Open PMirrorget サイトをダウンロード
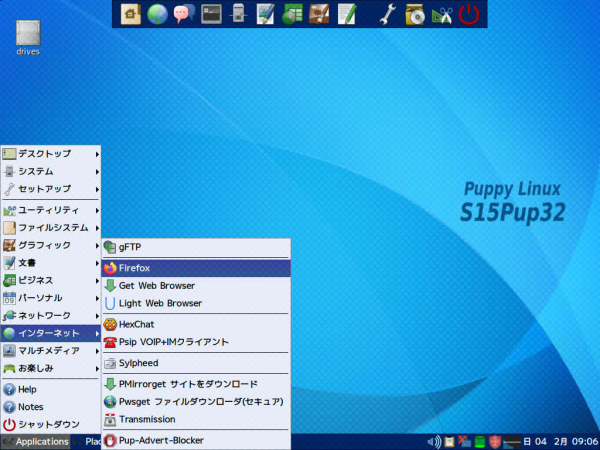 pos(196,384)
